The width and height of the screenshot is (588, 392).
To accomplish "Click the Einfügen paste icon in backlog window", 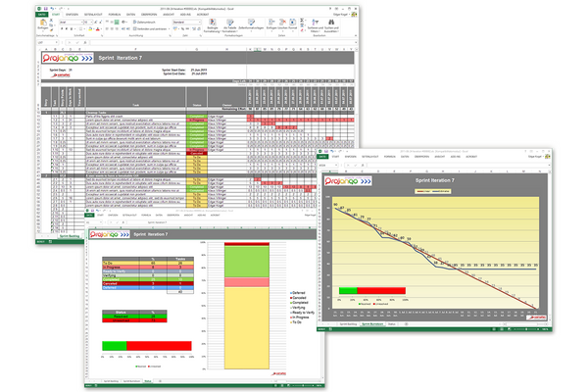I will [43, 24].
